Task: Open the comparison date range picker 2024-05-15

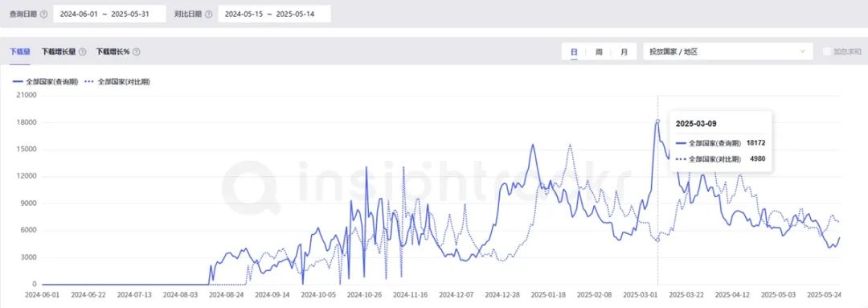Action: tap(275, 14)
